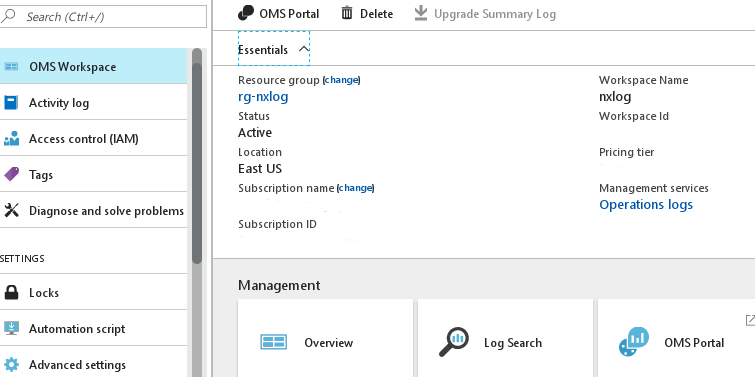Click the Management section heading
The height and width of the screenshot is (377, 755).
coord(279,285)
